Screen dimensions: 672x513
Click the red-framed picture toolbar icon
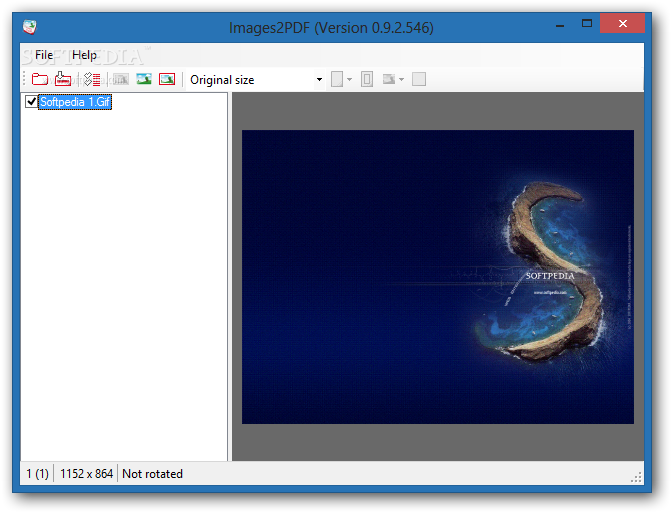tap(167, 79)
